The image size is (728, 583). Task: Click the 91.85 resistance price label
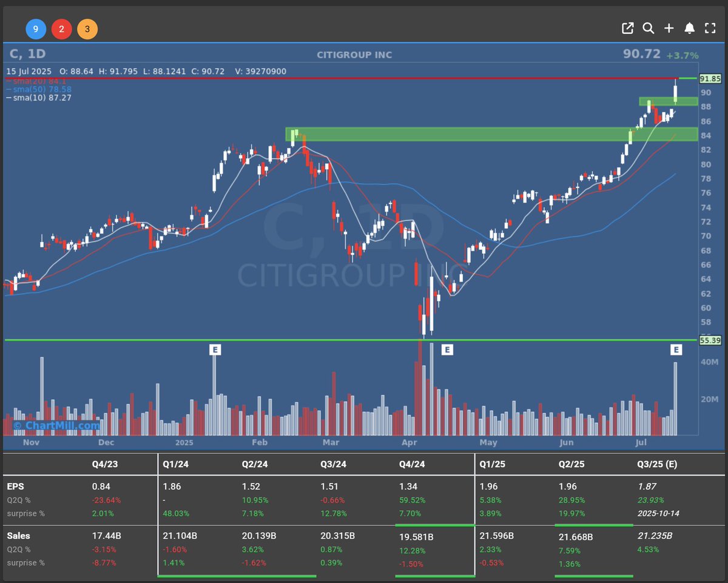pos(710,78)
